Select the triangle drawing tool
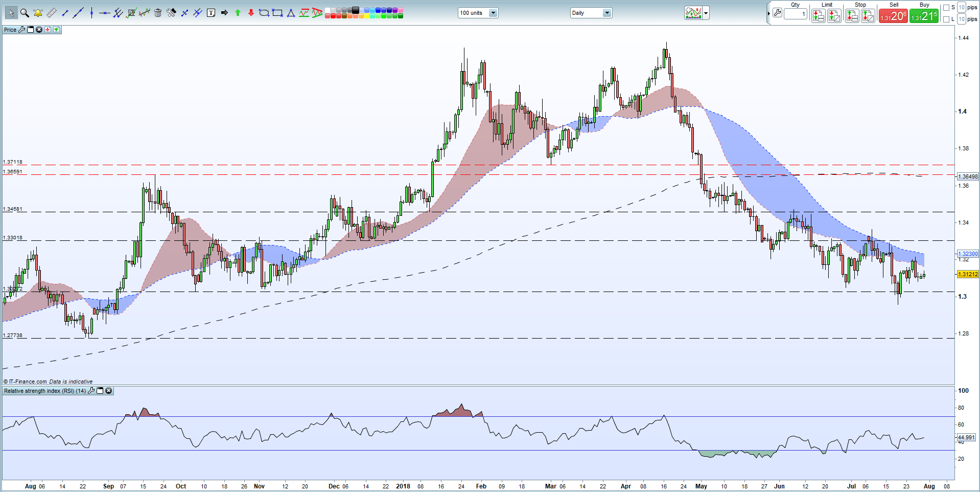The image size is (980, 492). pyautogui.click(x=291, y=13)
